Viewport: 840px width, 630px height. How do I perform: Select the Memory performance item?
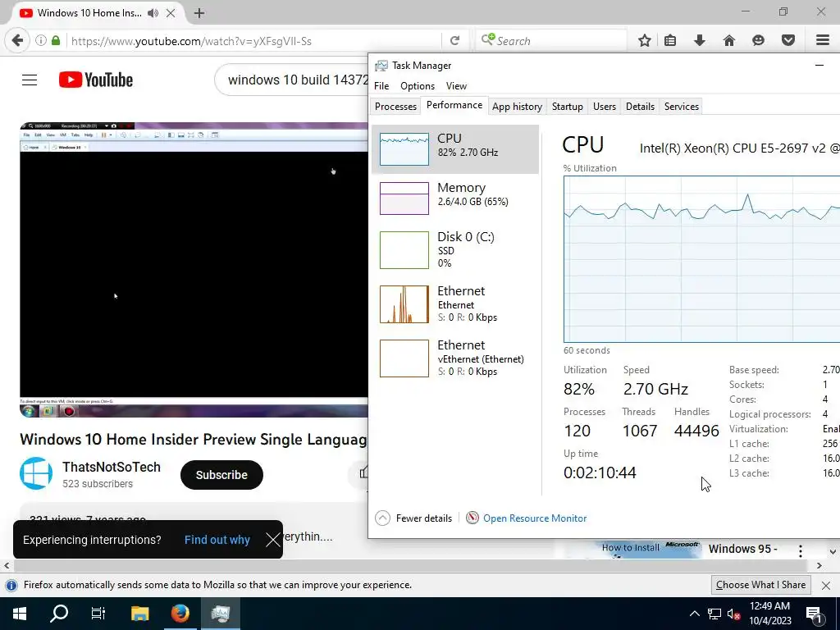point(454,199)
